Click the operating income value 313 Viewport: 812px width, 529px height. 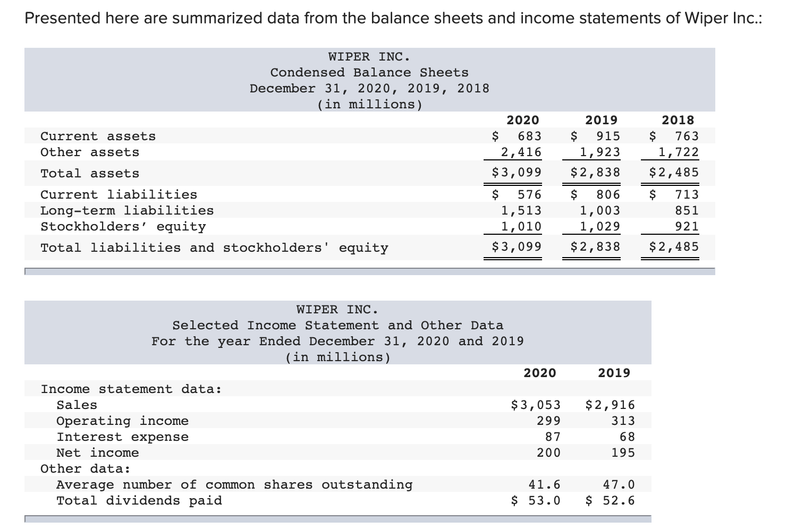623,421
